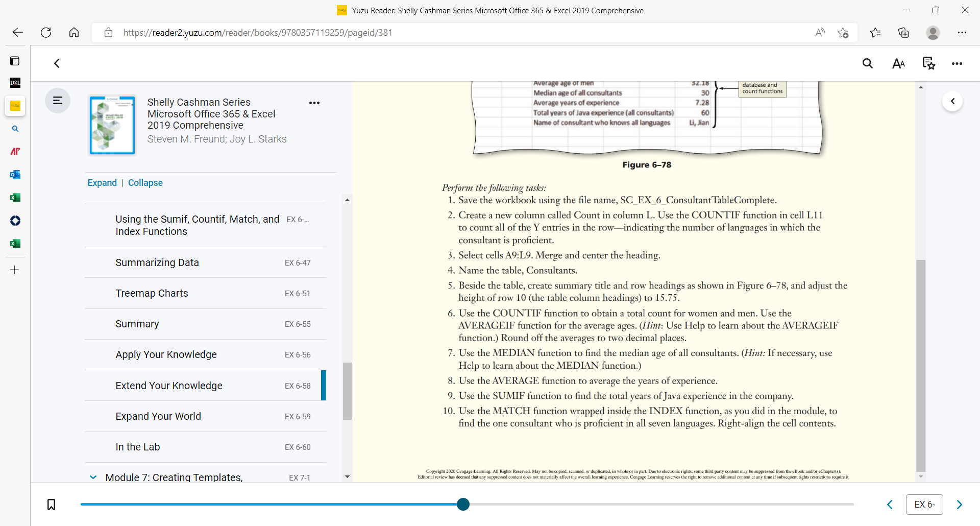Collapse side panel with round chevron button
This screenshot has width=980, height=526.
(x=952, y=101)
